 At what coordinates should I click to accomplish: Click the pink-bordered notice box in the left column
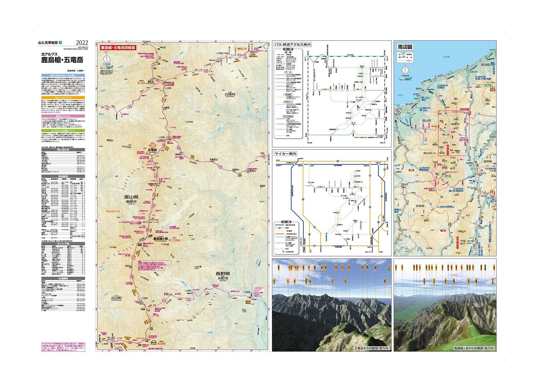tap(63, 347)
